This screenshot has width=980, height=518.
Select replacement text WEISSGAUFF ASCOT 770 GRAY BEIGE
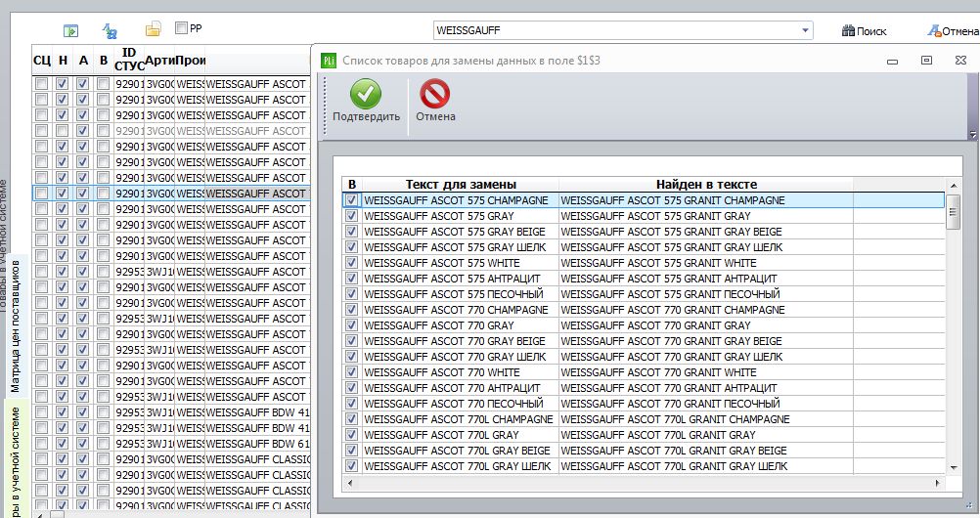[x=461, y=340]
